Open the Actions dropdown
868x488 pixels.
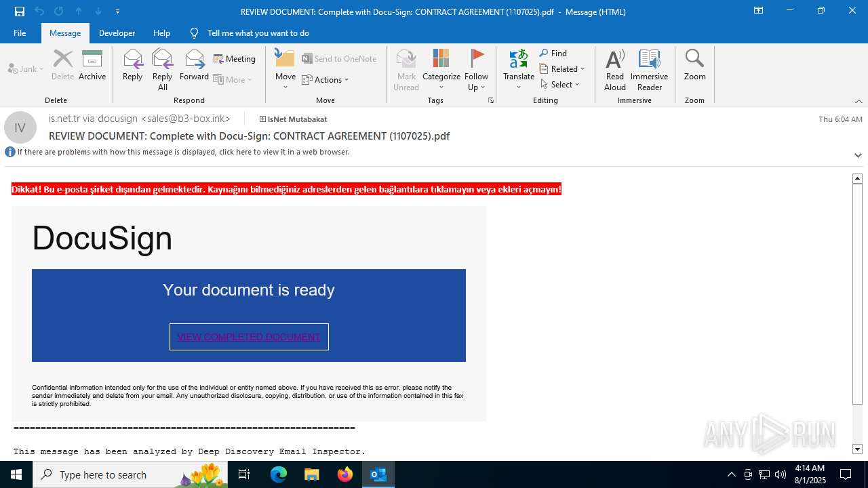[325, 79]
